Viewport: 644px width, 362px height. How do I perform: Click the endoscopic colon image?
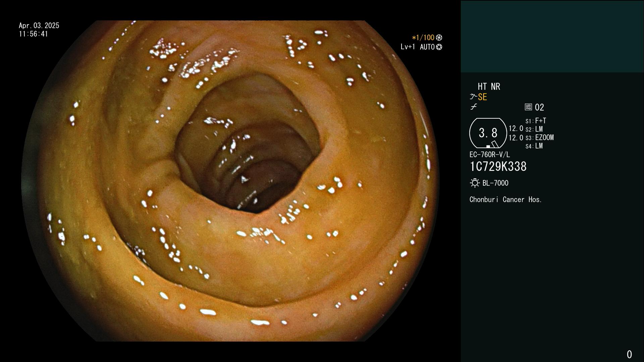point(230,181)
